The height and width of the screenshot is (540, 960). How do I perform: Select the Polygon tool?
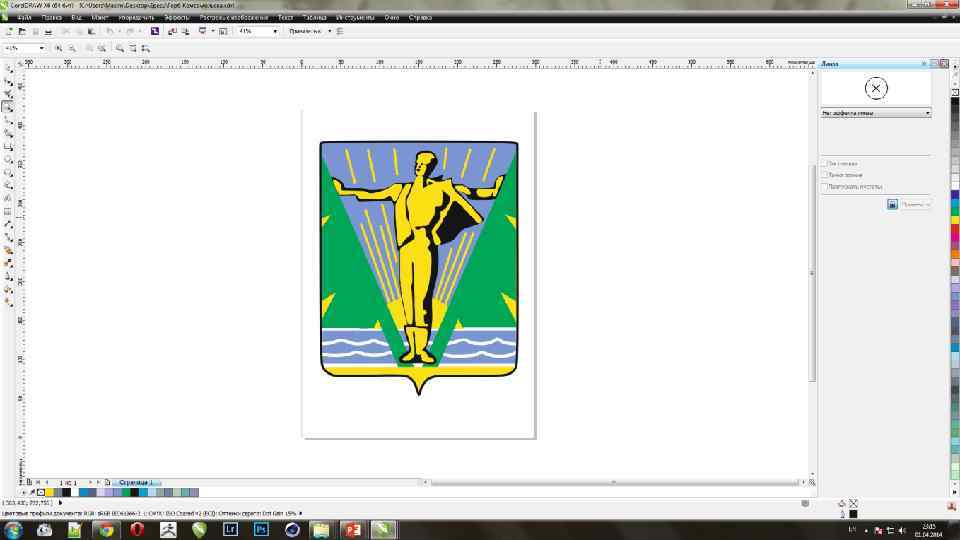tap(8, 172)
